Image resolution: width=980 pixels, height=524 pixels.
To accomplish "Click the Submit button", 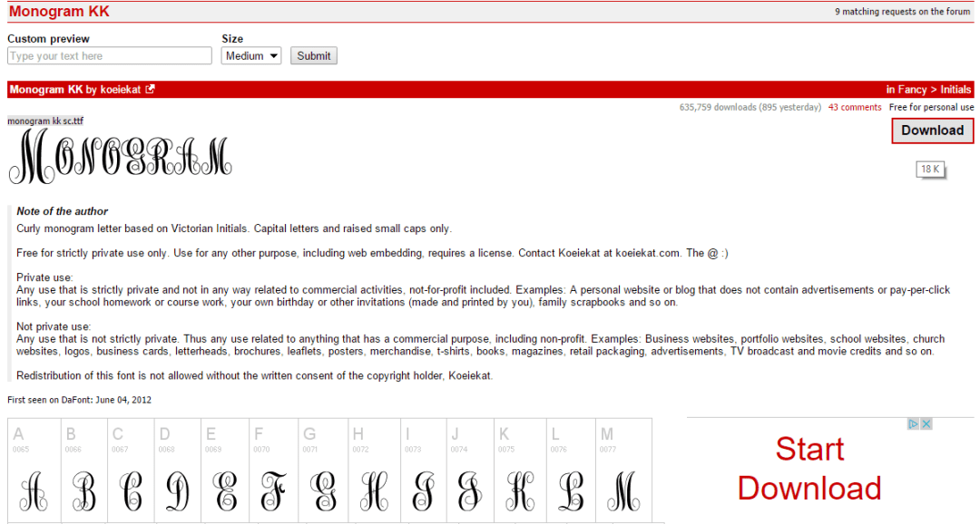I will [x=314, y=55].
